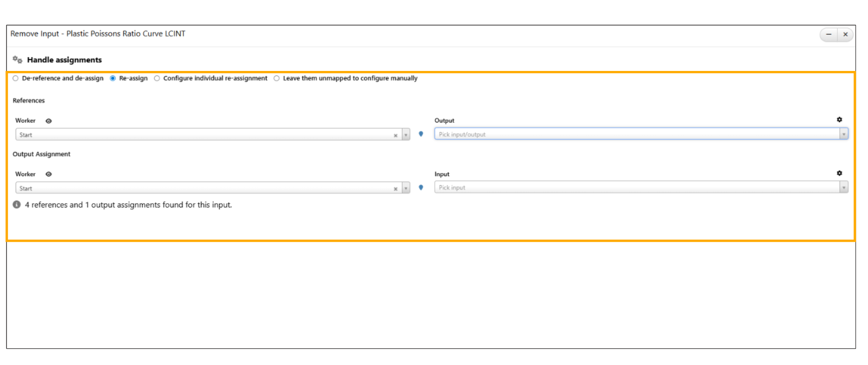868x365 pixels.
Task: Open the Pick input combo box
Action: coord(640,188)
